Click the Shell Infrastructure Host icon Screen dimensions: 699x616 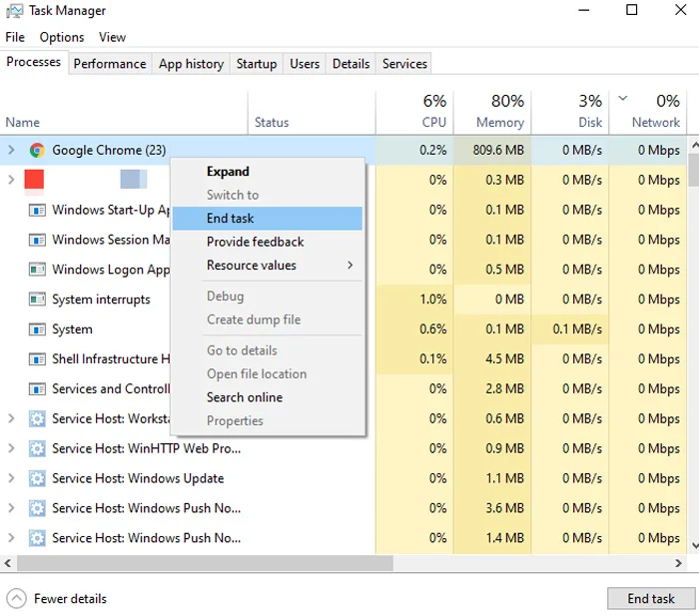point(37,359)
